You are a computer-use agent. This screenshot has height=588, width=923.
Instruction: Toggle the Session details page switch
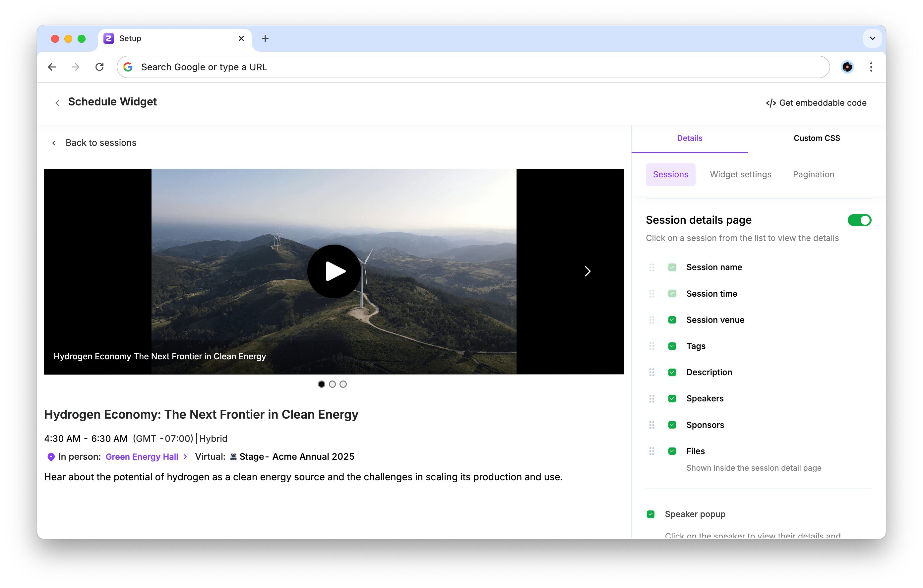(x=859, y=220)
